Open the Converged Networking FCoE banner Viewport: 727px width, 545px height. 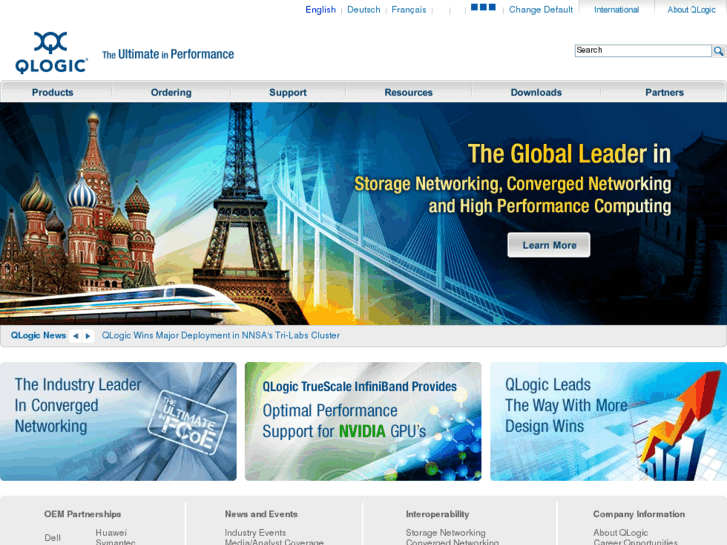118,421
